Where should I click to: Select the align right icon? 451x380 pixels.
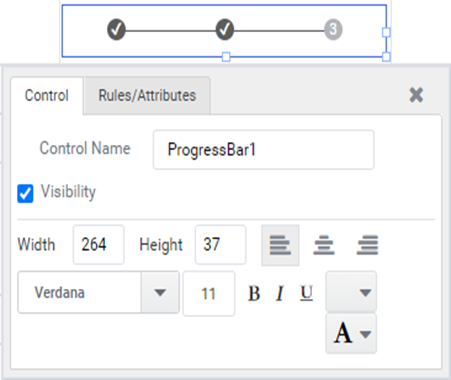367,245
